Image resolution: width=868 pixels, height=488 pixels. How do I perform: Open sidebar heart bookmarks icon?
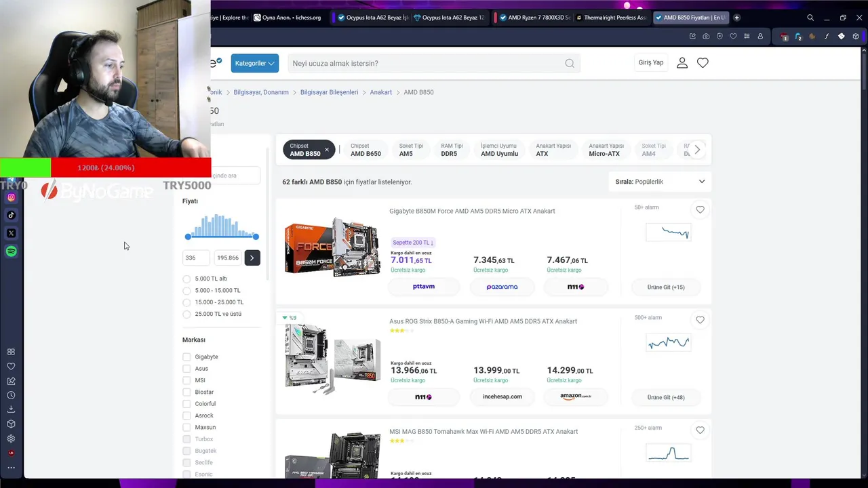point(11,366)
